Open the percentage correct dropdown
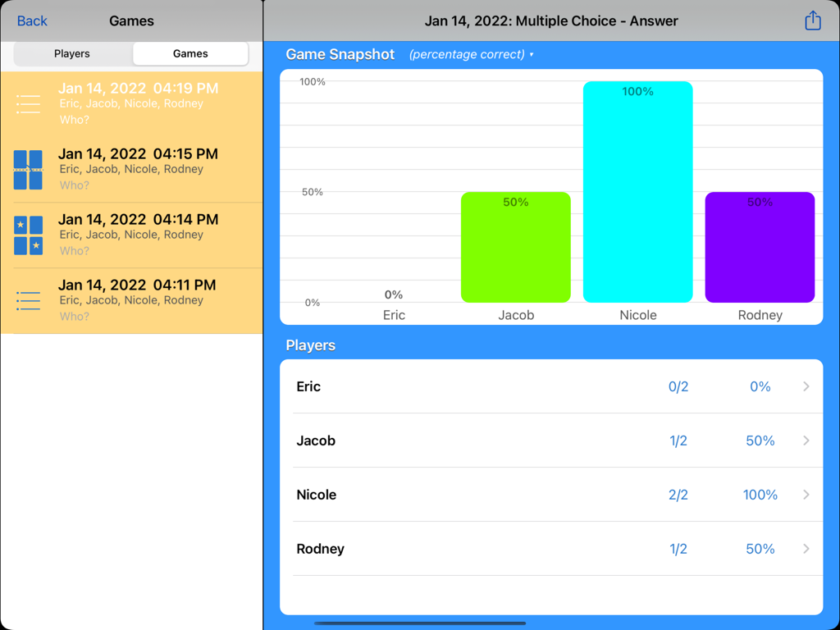Screen dimensions: 840x630 471,55
